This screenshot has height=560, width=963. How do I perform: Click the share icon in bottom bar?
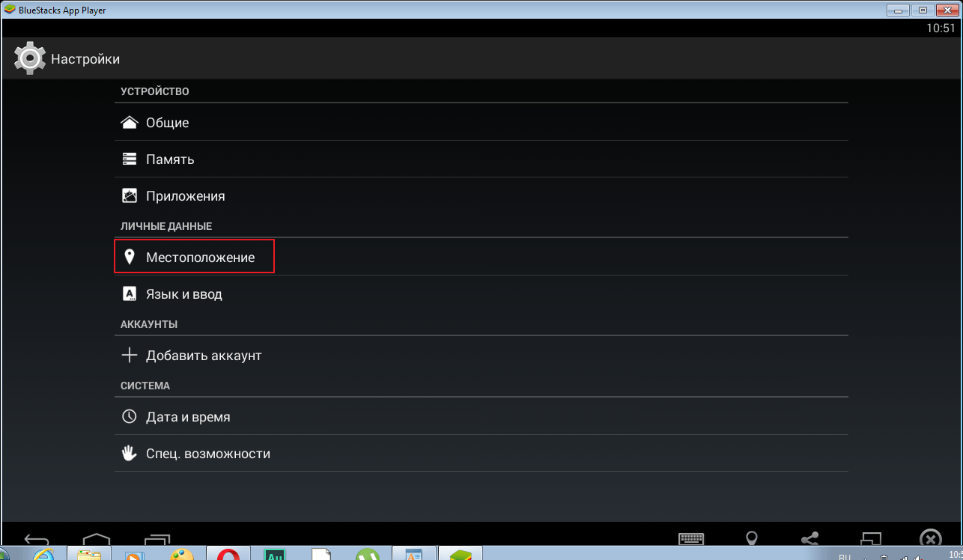point(810,539)
